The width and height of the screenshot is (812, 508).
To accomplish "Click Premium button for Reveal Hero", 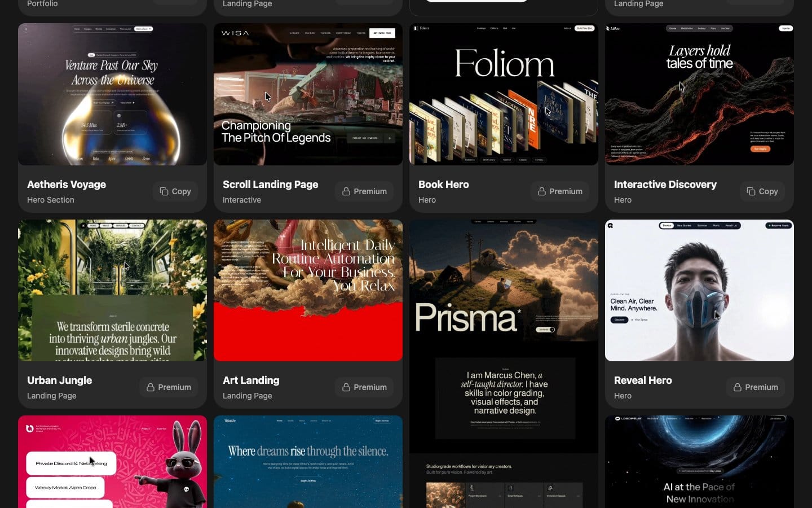I will click(756, 387).
